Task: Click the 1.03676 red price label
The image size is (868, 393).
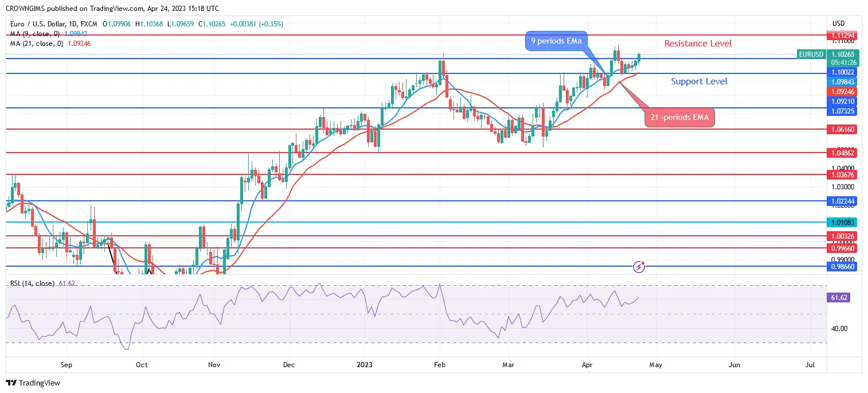Action: 842,174
